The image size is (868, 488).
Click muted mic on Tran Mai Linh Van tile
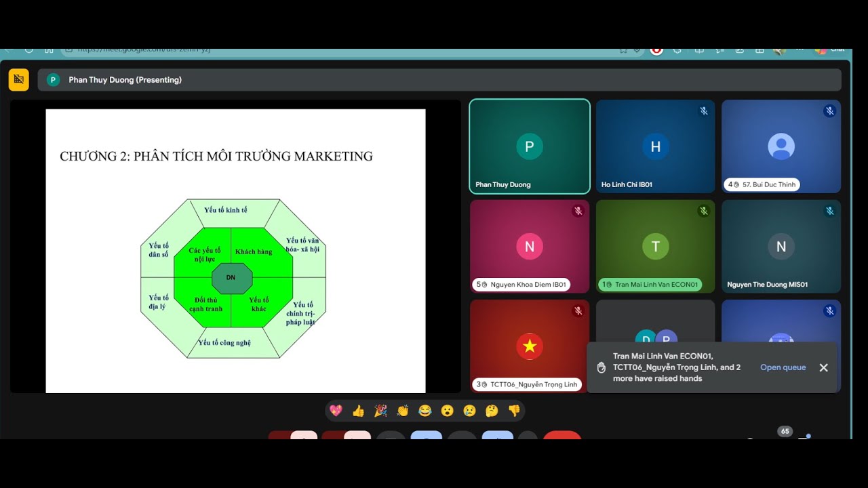click(x=704, y=211)
